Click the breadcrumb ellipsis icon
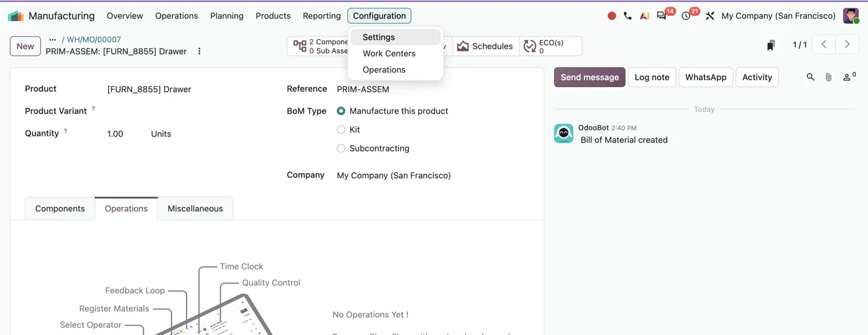Image resolution: width=868 pixels, height=335 pixels. [x=53, y=40]
